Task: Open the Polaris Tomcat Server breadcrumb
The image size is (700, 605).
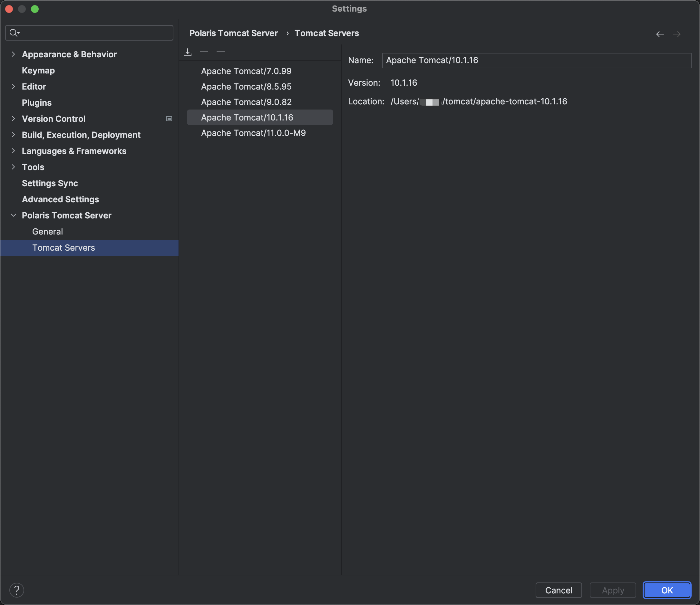Action: pos(233,33)
